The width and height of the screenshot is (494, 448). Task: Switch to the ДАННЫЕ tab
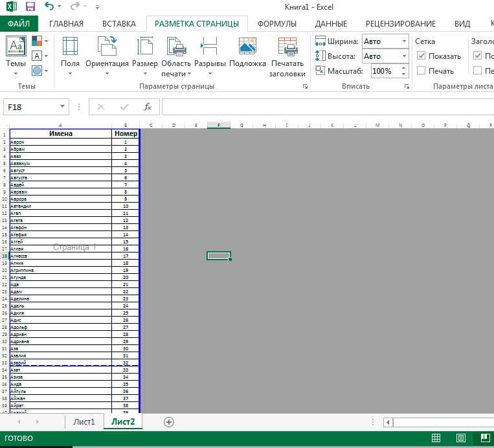click(x=331, y=23)
